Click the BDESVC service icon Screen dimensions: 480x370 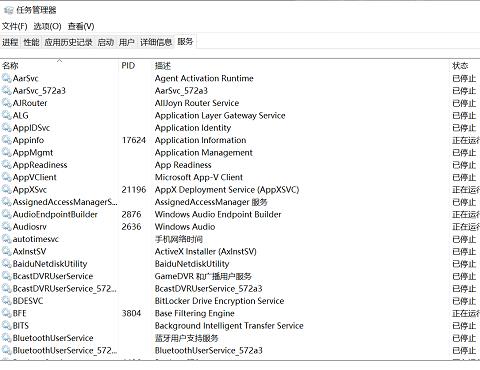coord(6,301)
